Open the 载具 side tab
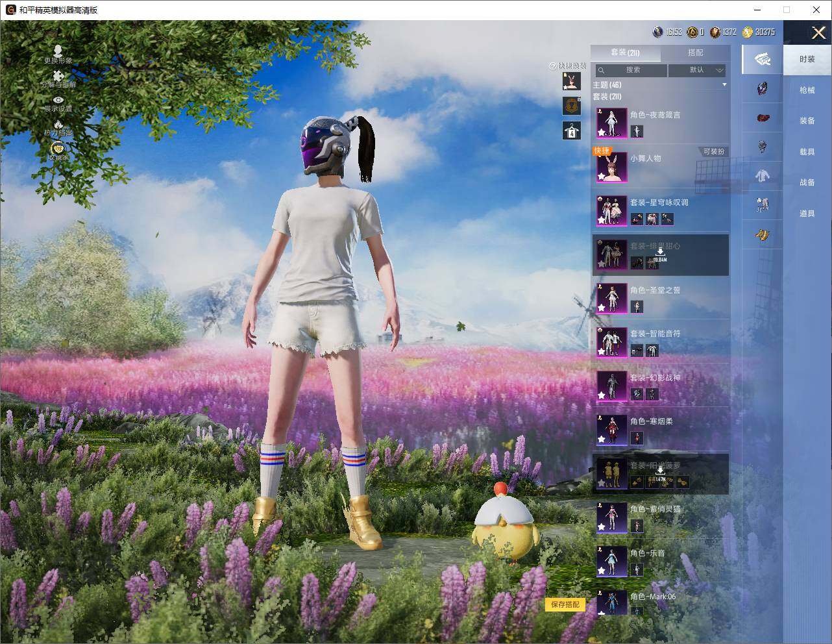Viewport: 832px width, 644px height. [807, 152]
